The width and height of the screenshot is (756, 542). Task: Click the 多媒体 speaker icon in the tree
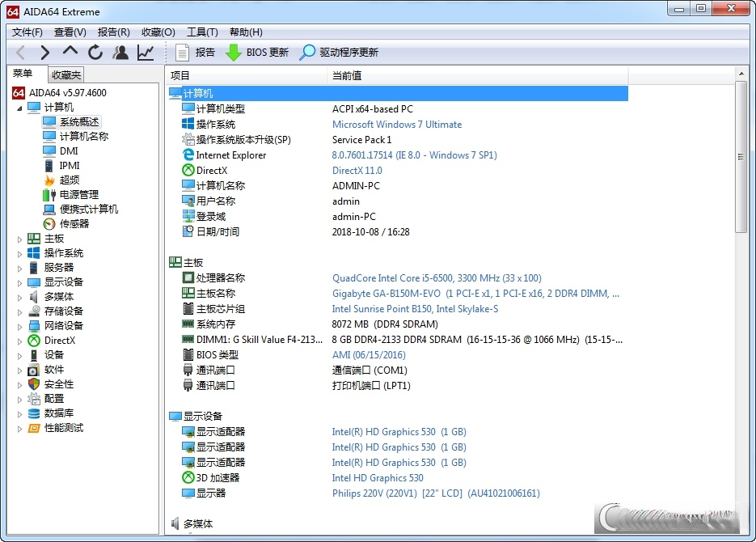[34, 297]
